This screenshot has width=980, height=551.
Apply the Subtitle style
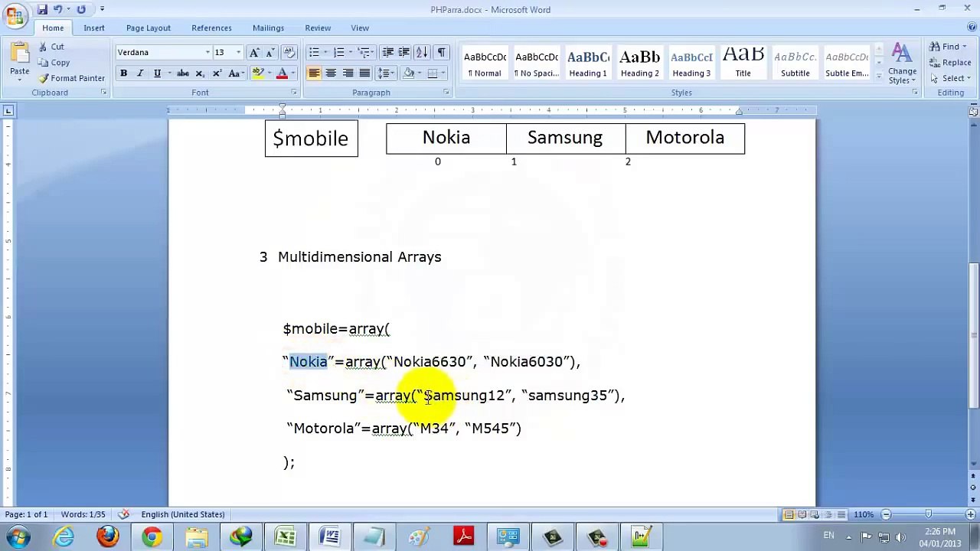click(x=795, y=64)
